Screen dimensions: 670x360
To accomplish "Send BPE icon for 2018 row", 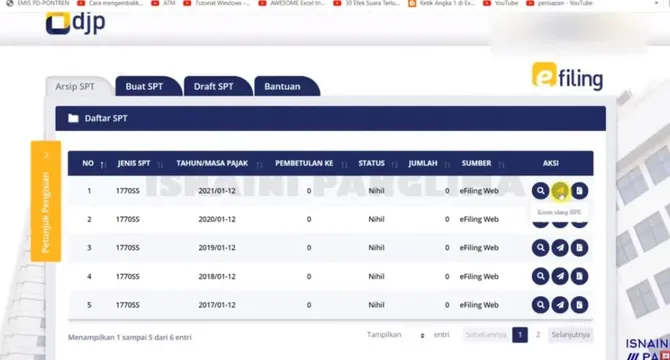I will [560, 276].
